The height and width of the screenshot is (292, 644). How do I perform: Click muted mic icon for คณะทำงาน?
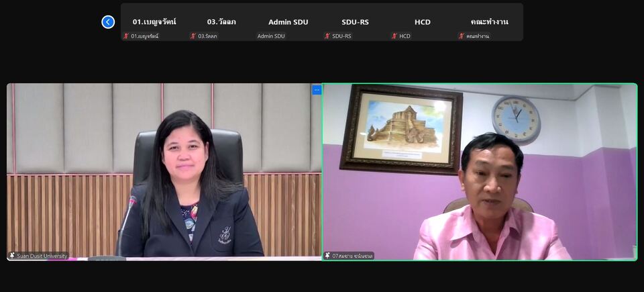[x=462, y=36]
